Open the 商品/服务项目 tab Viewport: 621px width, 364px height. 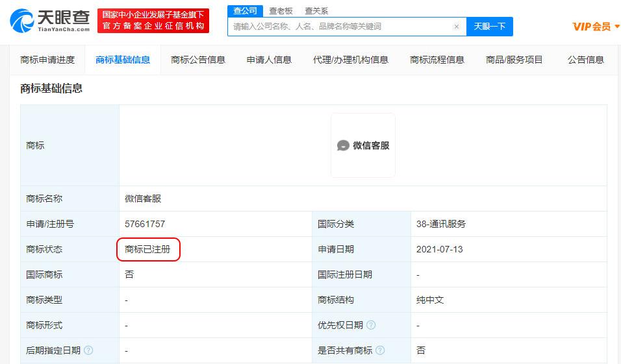pyautogui.click(x=514, y=60)
